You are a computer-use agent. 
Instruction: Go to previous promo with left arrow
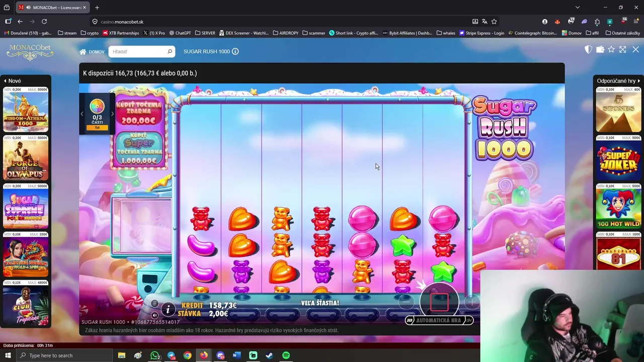[82, 114]
